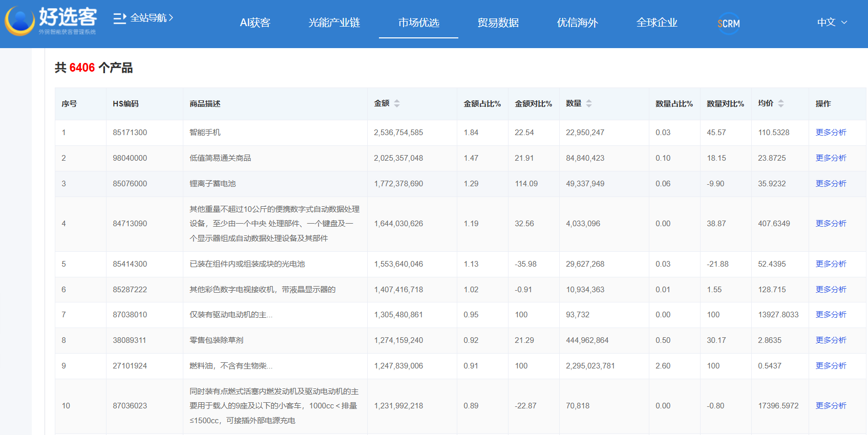The width and height of the screenshot is (868, 435).
Task: Click the 金额对比% column header
Action: [534, 104]
